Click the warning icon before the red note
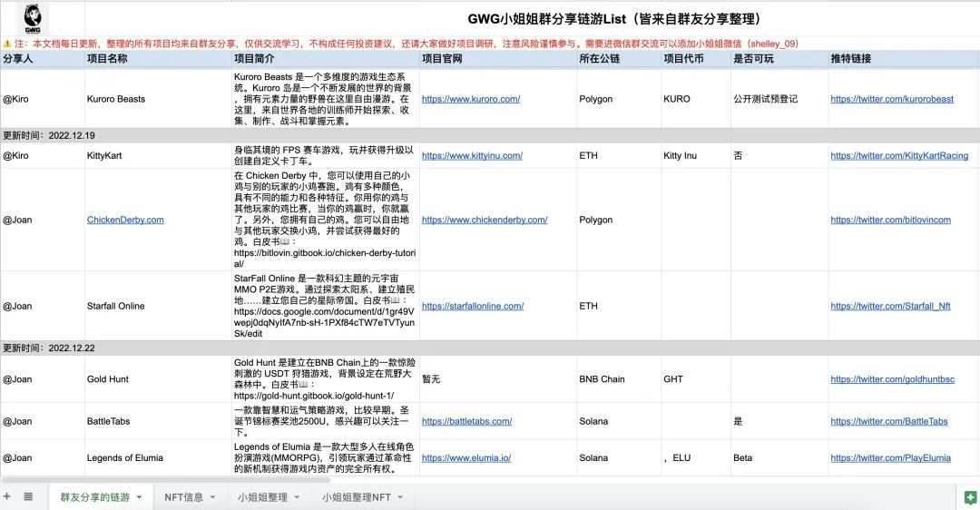This screenshot has height=510, width=980. tap(7, 44)
